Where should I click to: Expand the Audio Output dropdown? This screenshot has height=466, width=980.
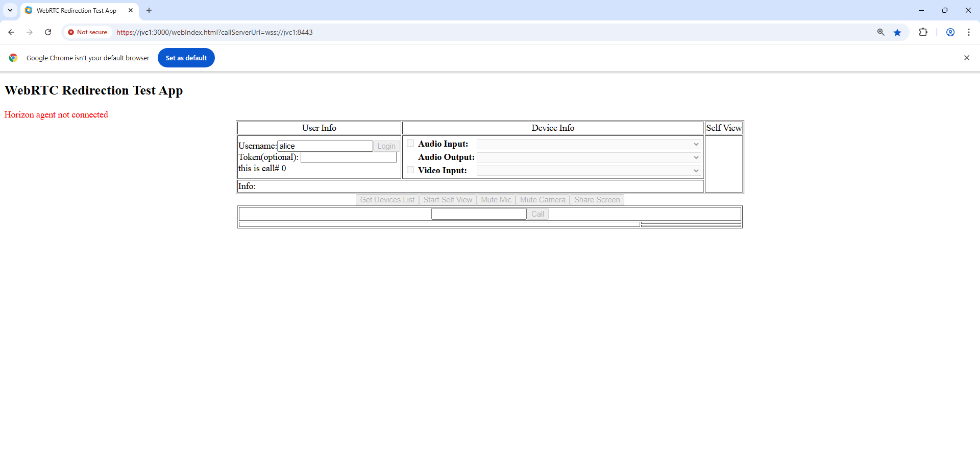tap(588, 157)
